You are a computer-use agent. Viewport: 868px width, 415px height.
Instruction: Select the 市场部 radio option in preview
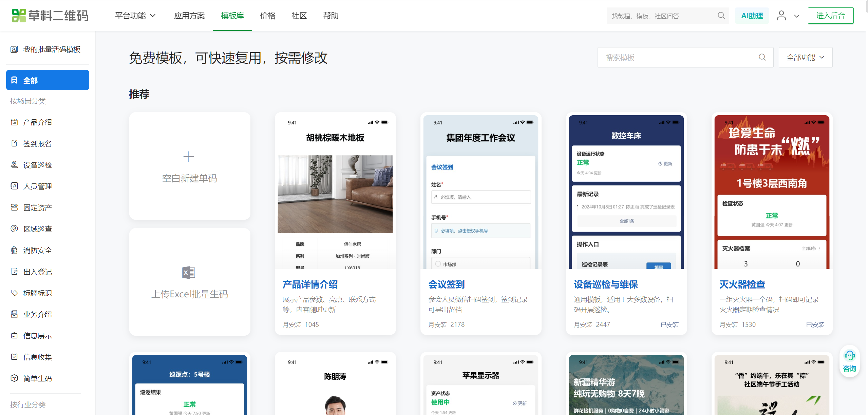click(x=438, y=264)
